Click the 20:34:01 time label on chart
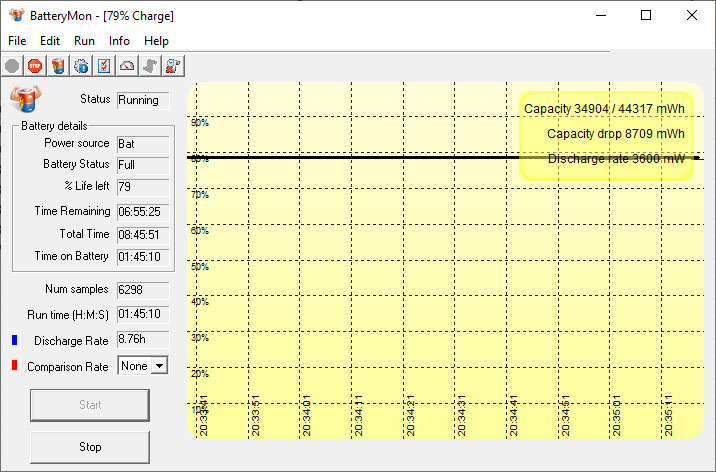The width and height of the screenshot is (716, 472). point(306,416)
